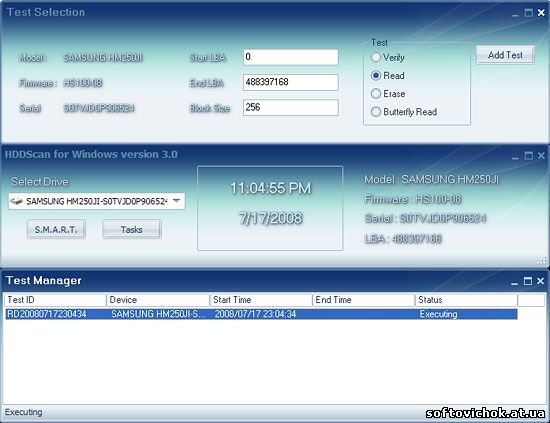
Task: Click the SAMSUNG HM250JI-S... device cell
Action: pyautogui.click(x=158, y=314)
